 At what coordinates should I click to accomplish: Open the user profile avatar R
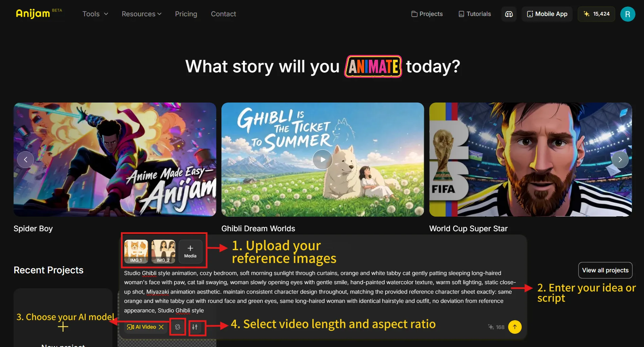(x=628, y=14)
